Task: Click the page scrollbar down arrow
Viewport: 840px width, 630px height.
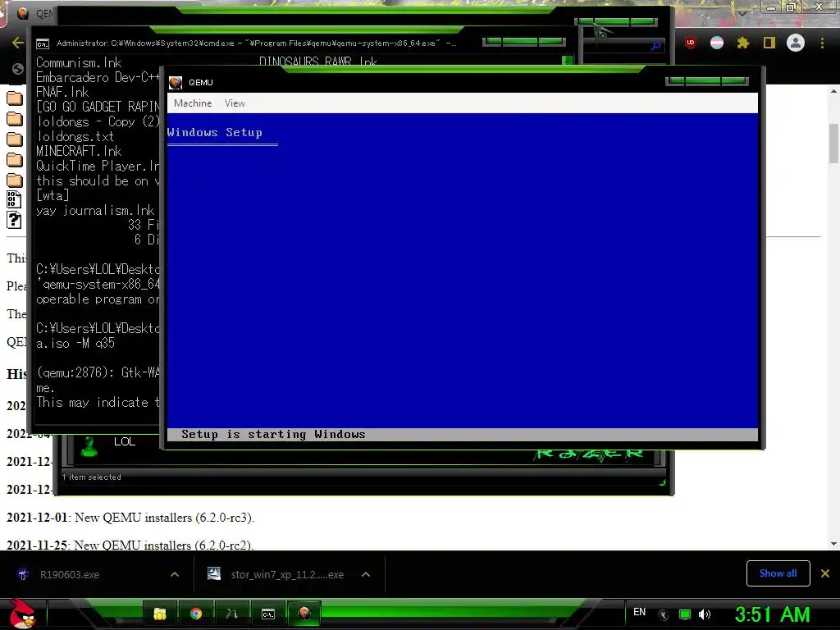Action: pyautogui.click(x=833, y=545)
